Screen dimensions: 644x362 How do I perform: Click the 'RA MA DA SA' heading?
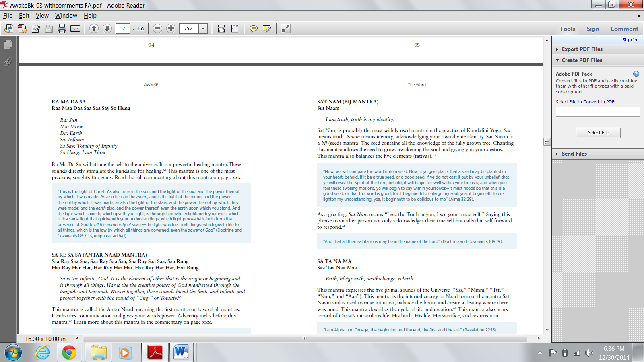coord(68,102)
